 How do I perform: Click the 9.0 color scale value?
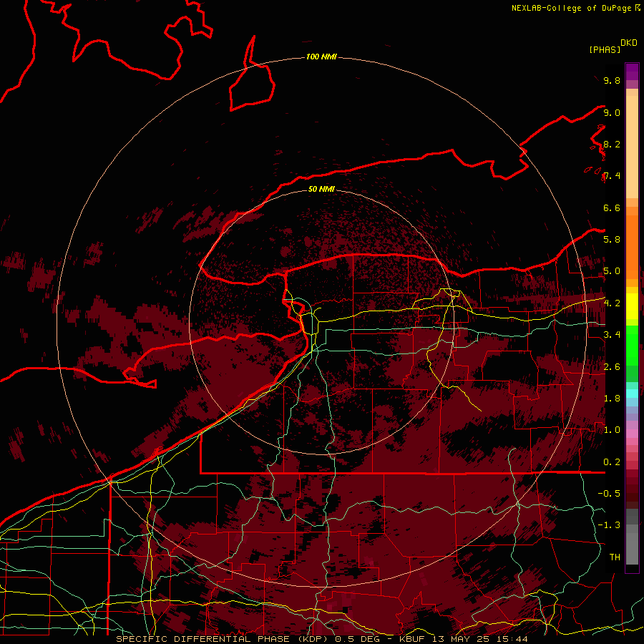pos(612,112)
